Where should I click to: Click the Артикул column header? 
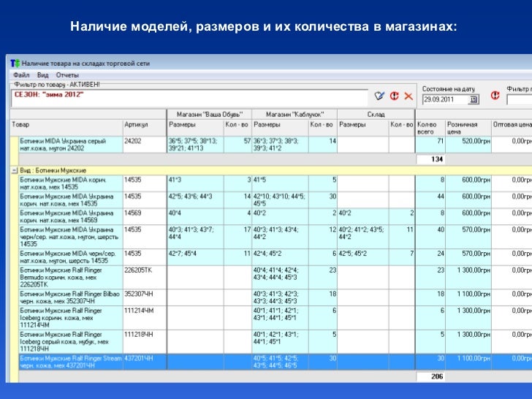click(x=145, y=128)
